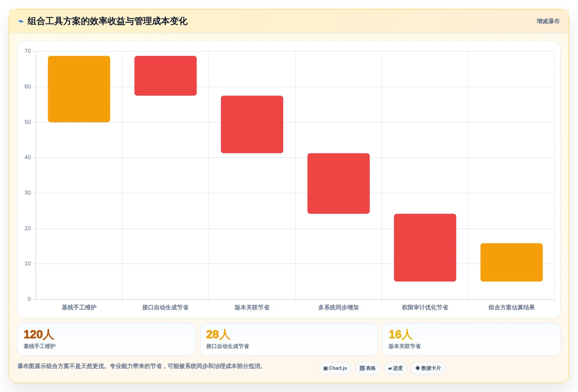Click the blue icon beside the chart title
The image size is (578, 392).
click(x=20, y=21)
